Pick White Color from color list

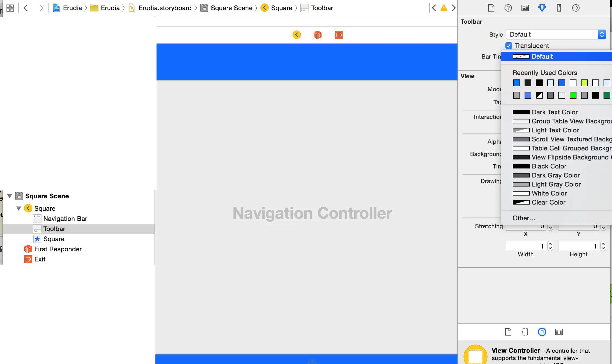point(549,193)
